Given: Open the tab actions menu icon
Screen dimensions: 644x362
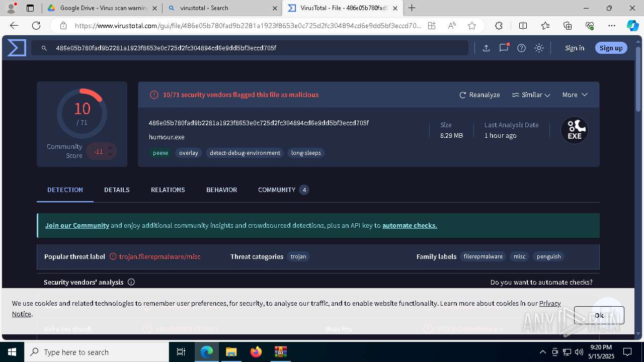Looking at the screenshot, I should tap(30, 8).
